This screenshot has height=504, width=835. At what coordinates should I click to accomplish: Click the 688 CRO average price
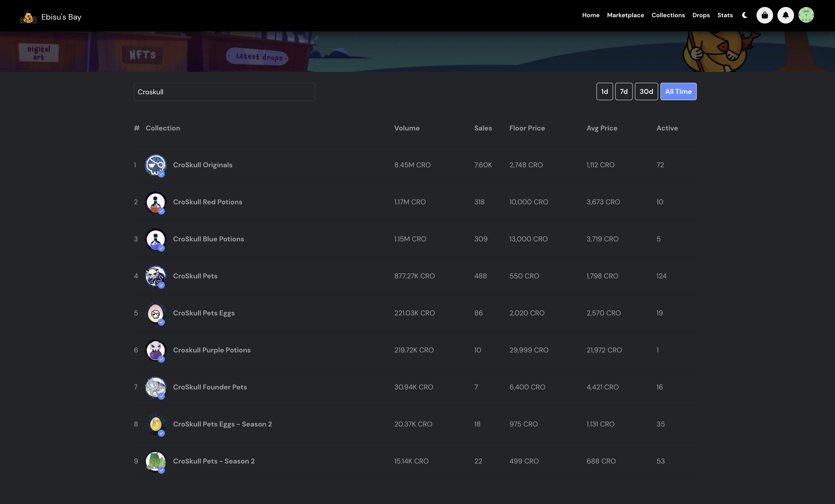[601, 461]
